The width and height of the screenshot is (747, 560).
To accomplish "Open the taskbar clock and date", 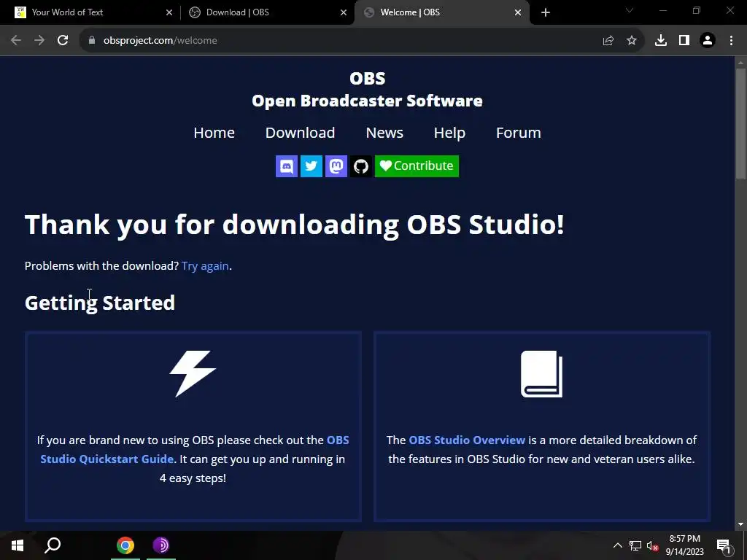I will tap(684, 545).
